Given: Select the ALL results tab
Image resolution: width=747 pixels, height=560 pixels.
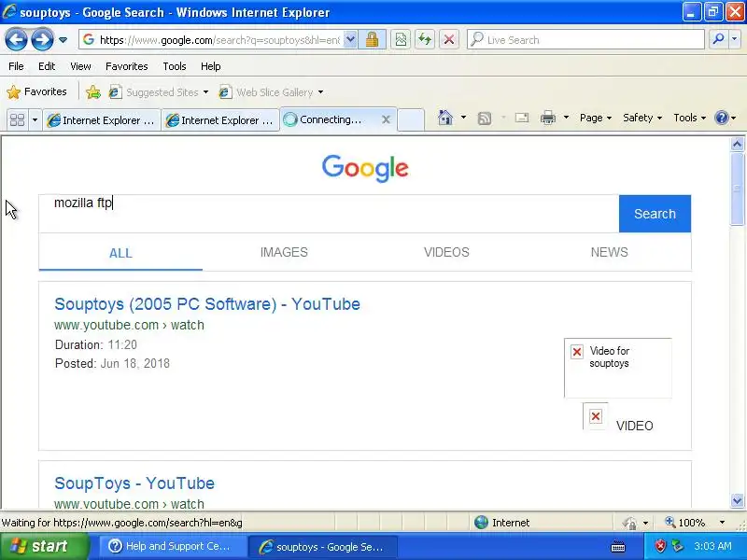Looking at the screenshot, I should click(120, 253).
